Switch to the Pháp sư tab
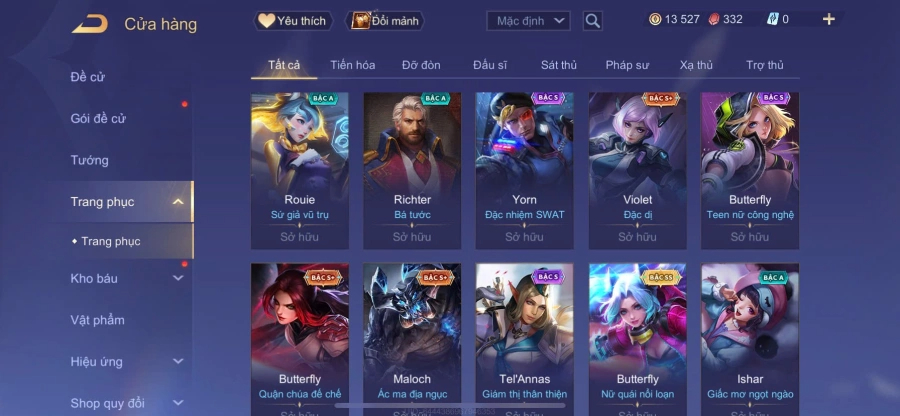Screen dimensions: 900x416 click(x=627, y=65)
